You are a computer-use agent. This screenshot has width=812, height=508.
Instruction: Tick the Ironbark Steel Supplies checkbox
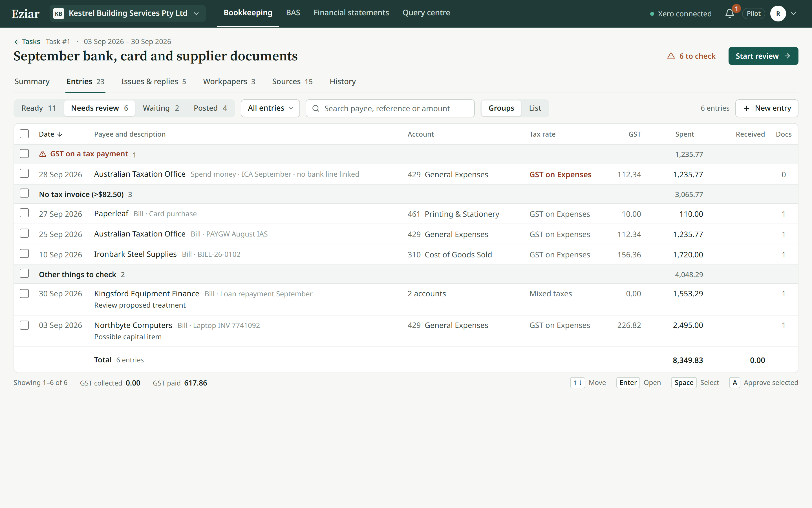[24, 253]
